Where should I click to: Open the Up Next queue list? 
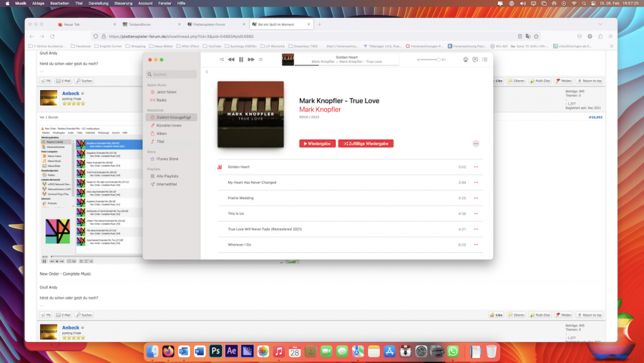coord(484,59)
